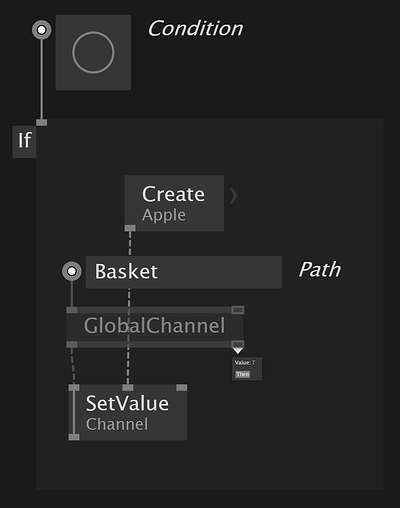Screen dimensions: 400x508
Task: Click SetValue's top-middle input port
Action: coord(128,388)
